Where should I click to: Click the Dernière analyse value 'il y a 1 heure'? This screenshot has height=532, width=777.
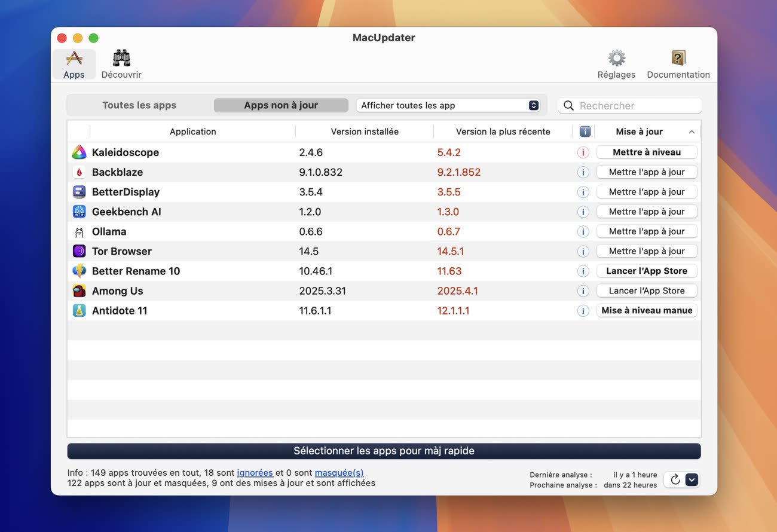[635, 475]
